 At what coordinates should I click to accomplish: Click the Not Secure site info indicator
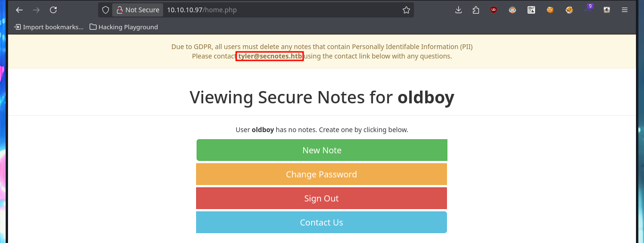(138, 10)
